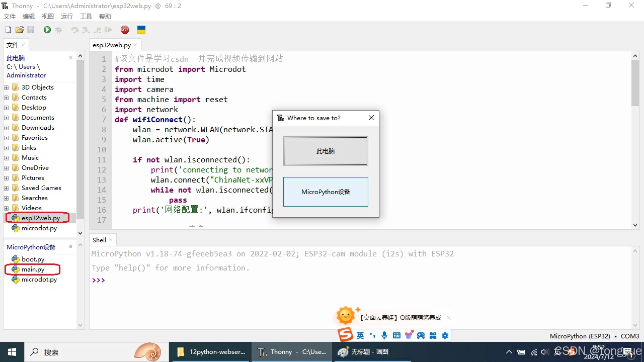Select the Saved Games folder

tap(41, 188)
